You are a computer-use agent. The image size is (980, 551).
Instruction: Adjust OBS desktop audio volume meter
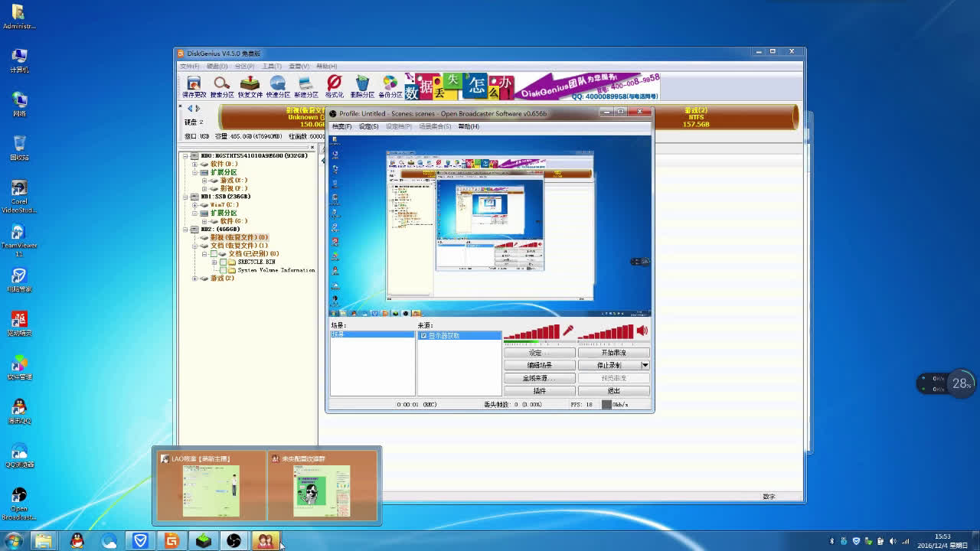coord(606,331)
